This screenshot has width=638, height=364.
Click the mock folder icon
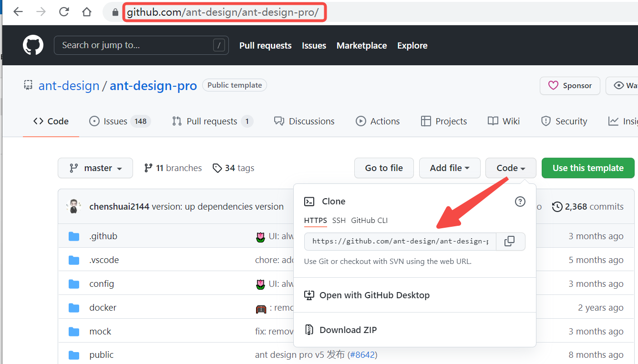[74, 332]
